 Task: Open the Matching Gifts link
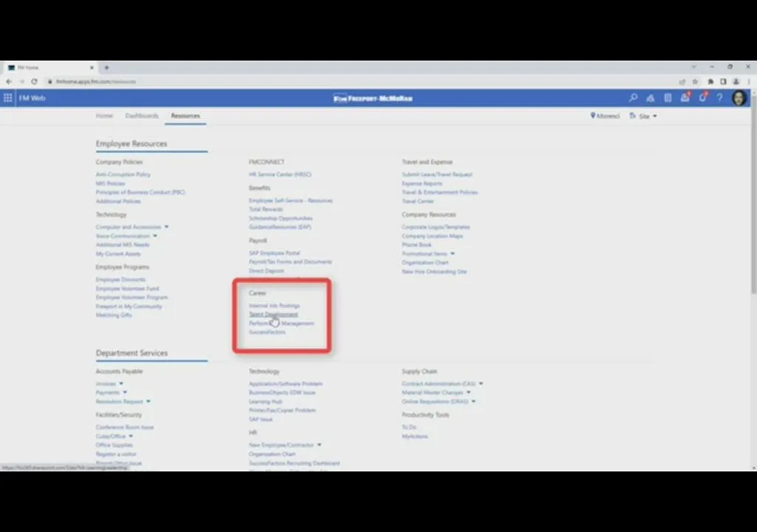(113, 316)
